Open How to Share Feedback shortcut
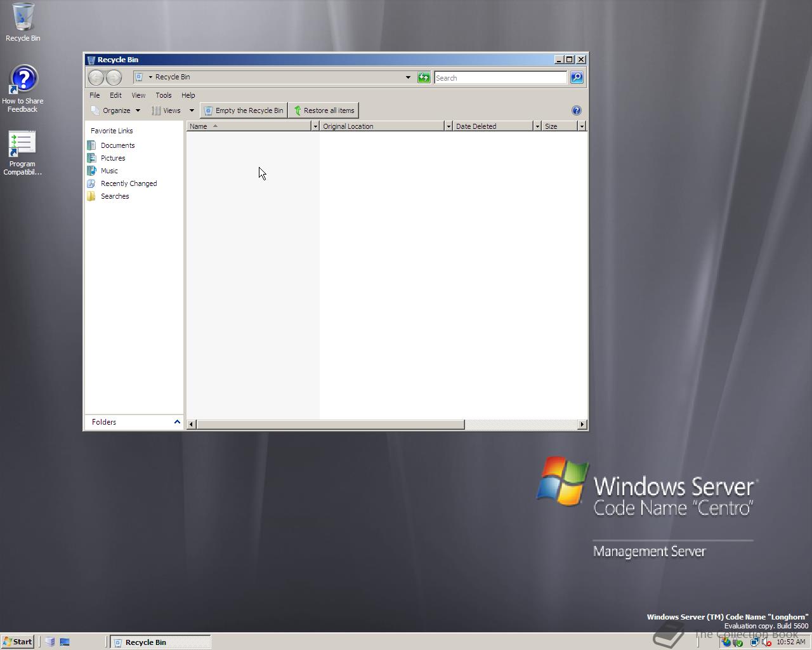The width and height of the screenshot is (812, 650). [x=23, y=89]
